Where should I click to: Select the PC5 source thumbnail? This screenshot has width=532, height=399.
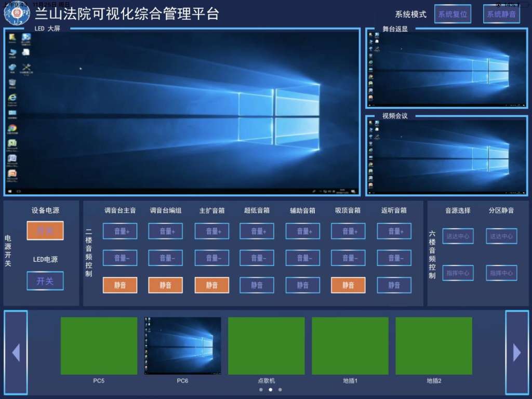click(x=99, y=345)
